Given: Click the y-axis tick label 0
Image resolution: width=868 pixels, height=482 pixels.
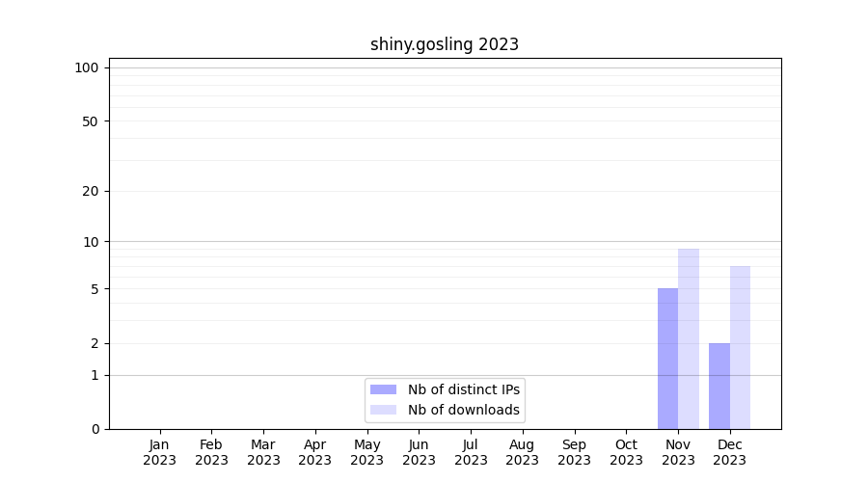Looking at the screenshot, I should click(x=95, y=429).
